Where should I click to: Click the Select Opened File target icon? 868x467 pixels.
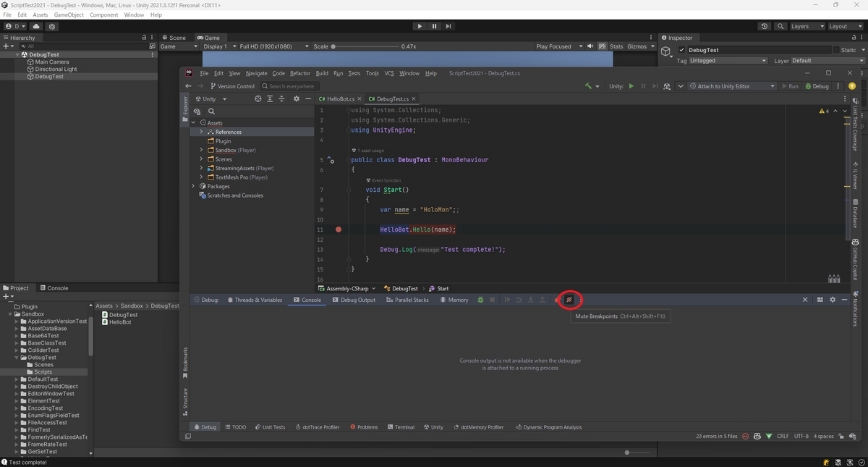tap(258, 98)
